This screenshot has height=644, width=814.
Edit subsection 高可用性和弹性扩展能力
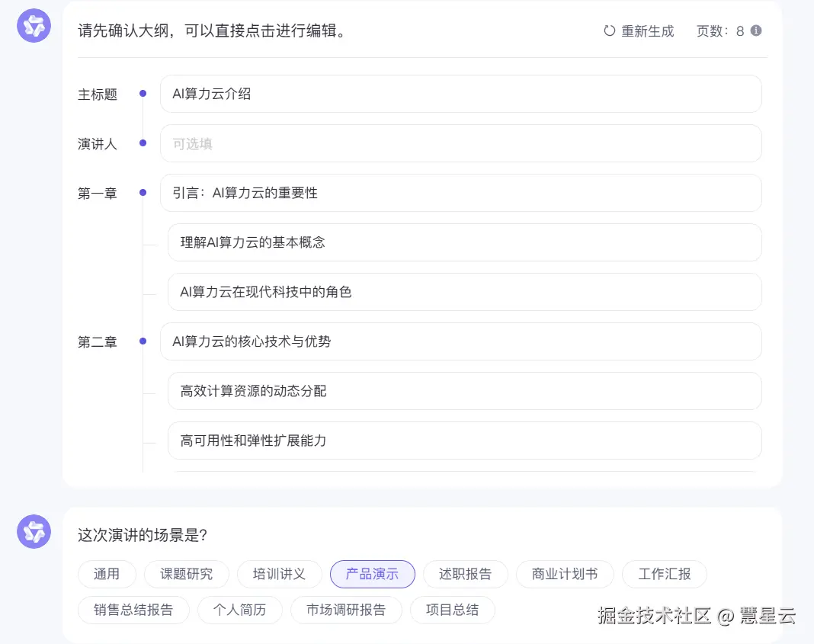465,441
